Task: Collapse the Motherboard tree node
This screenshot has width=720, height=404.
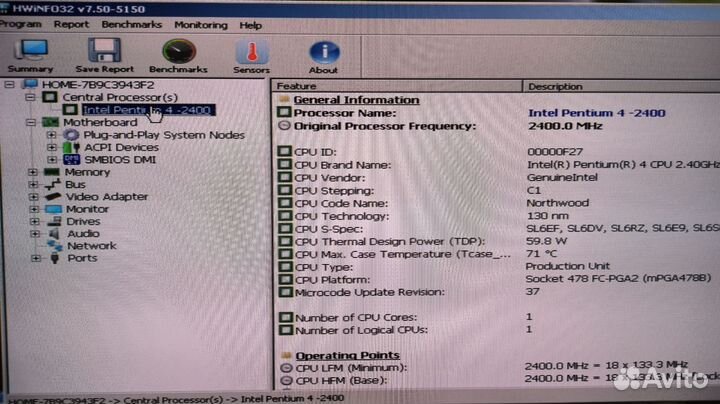Action: pyautogui.click(x=33, y=122)
